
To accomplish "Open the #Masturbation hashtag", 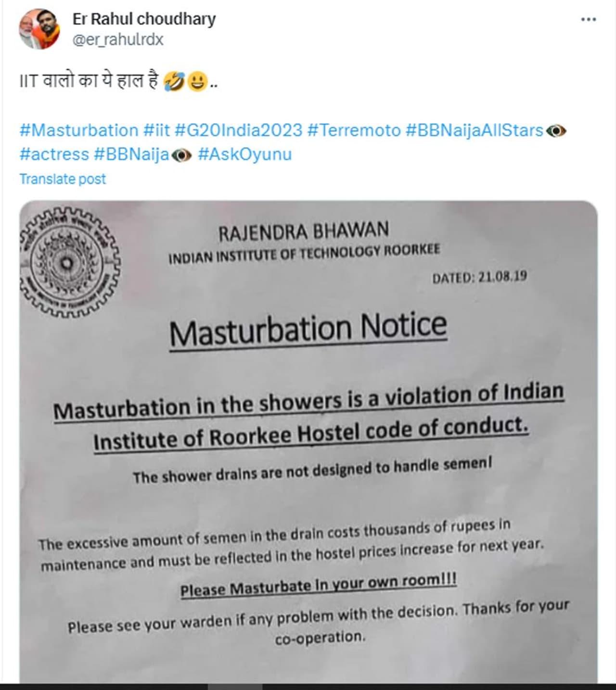I will (x=79, y=130).
